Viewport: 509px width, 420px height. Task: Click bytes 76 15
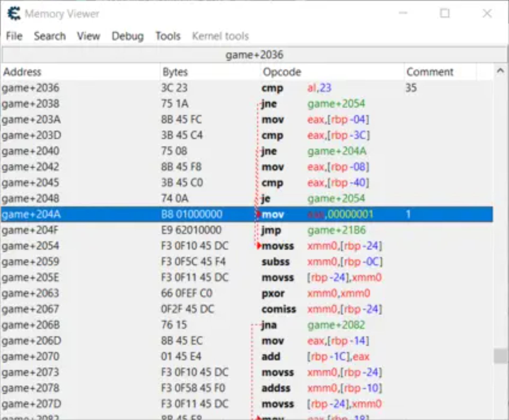pyautogui.click(x=174, y=325)
